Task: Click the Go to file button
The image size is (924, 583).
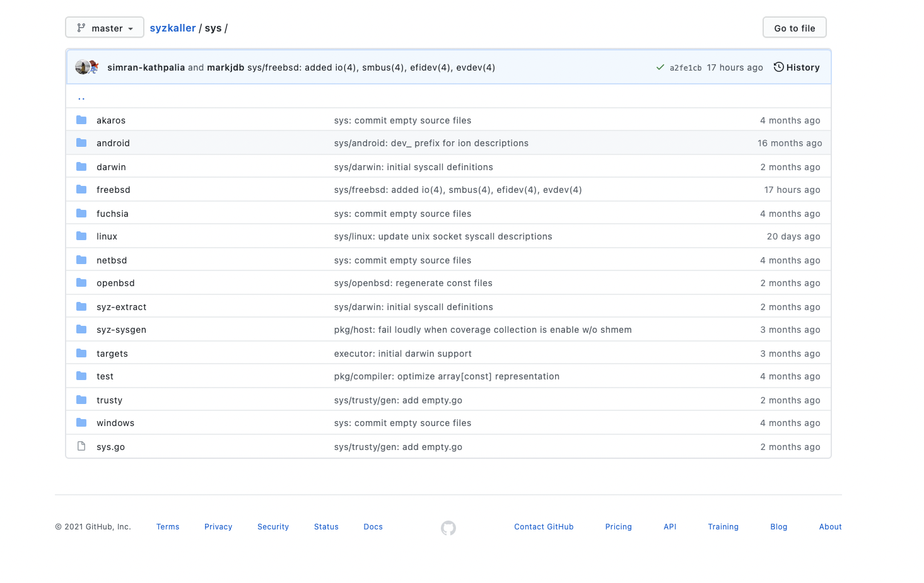Action: point(794,27)
